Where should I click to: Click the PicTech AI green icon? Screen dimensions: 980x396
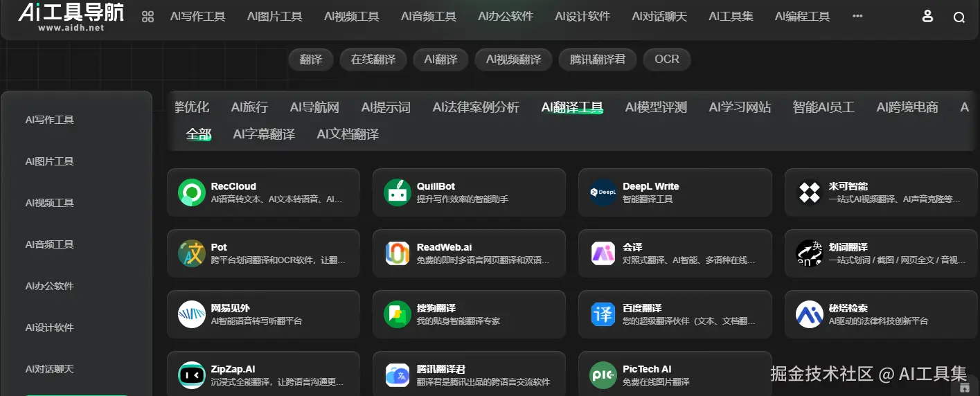(603, 375)
